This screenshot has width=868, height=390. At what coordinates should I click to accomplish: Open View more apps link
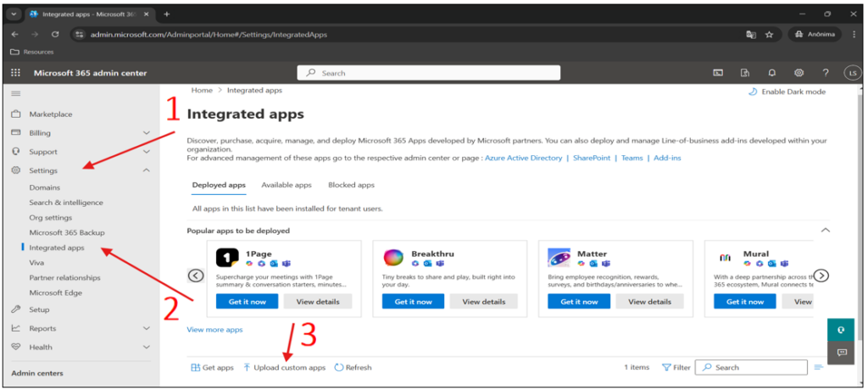tap(214, 330)
